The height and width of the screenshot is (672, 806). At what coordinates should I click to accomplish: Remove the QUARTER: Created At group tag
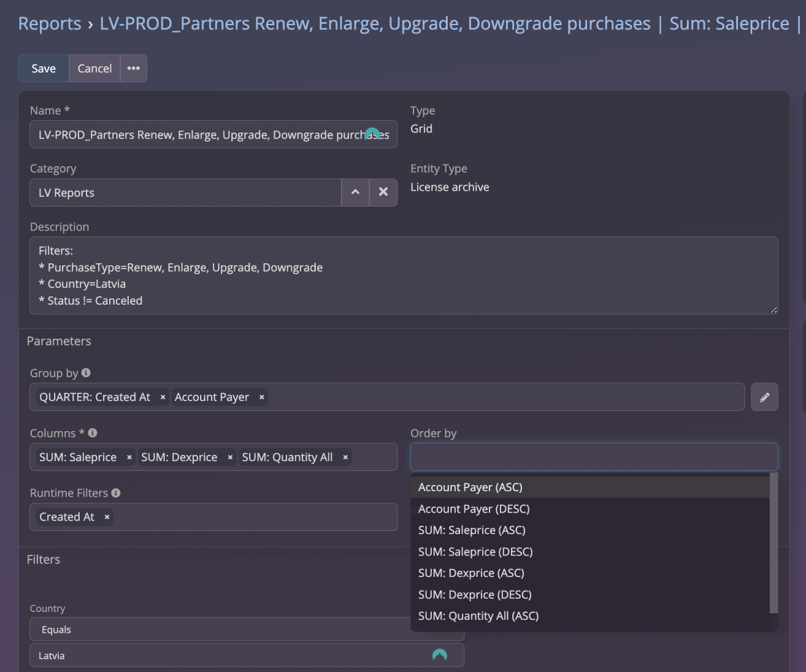click(x=163, y=397)
